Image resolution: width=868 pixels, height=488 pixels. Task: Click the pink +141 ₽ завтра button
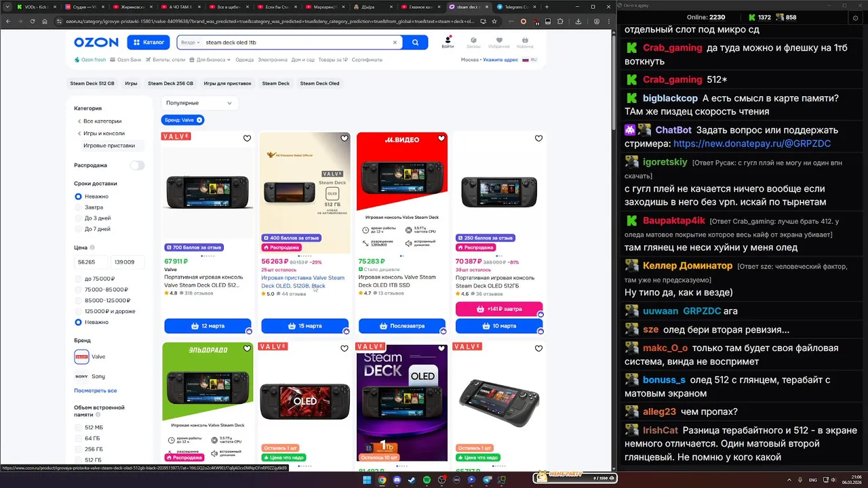coord(499,309)
